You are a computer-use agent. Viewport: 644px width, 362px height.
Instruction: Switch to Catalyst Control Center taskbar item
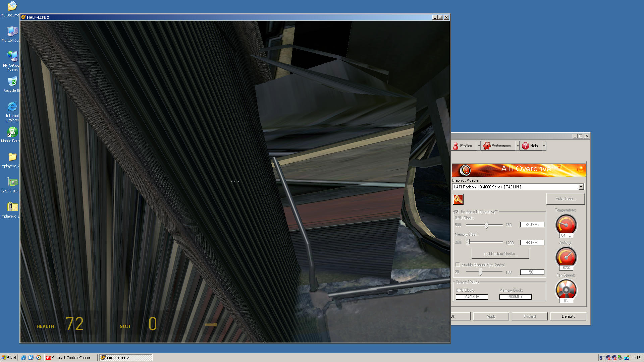71,358
